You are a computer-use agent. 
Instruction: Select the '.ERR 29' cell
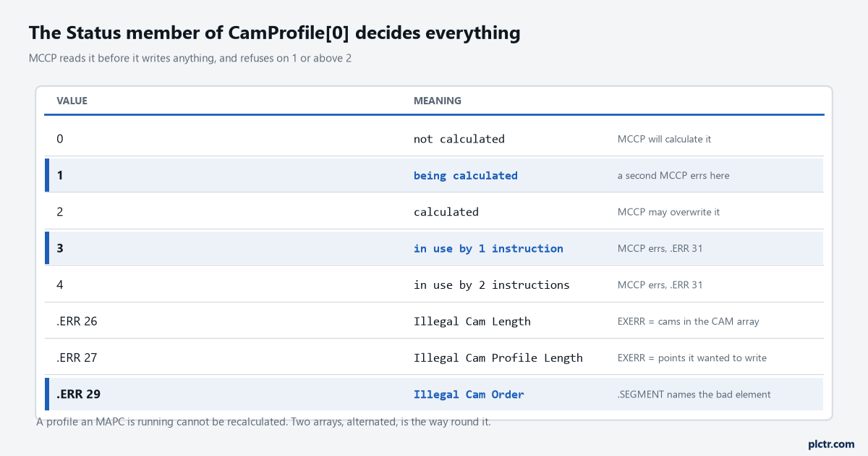[78, 394]
